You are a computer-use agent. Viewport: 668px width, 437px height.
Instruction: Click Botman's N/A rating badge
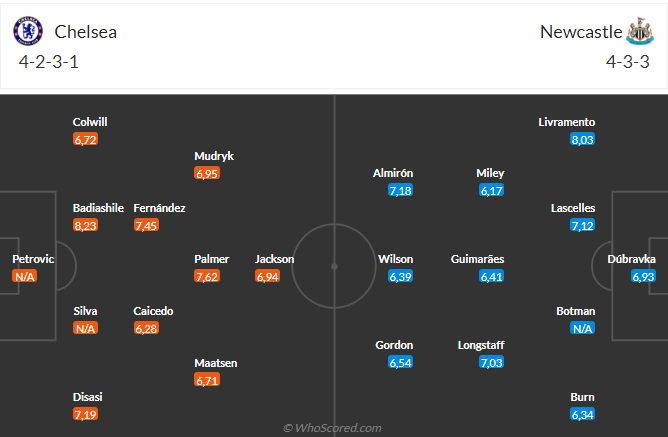coord(582,328)
